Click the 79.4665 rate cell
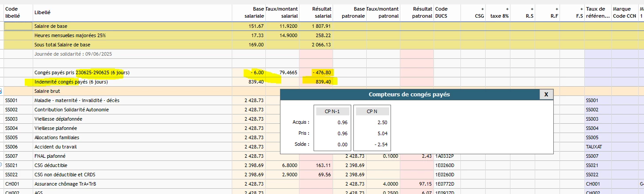Image resolution: width=644 pixels, height=194 pixels. pyautogui.click(x=282, y=72)
